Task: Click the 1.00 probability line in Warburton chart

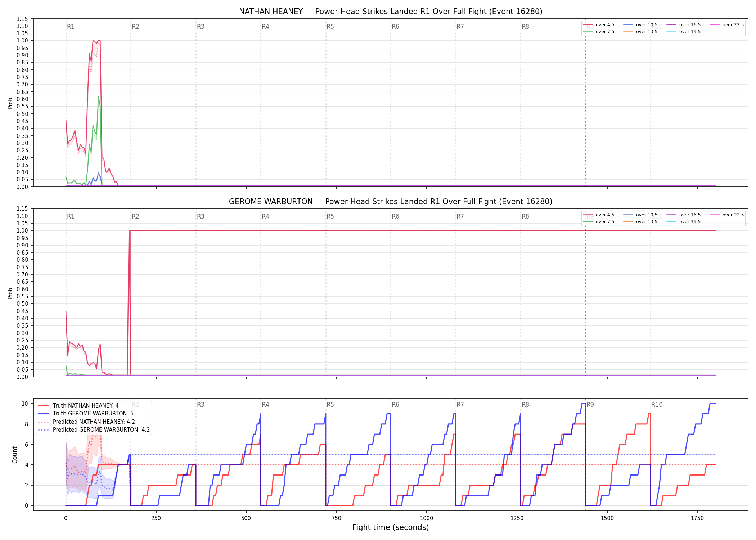Action: click(x=423, y=230)
